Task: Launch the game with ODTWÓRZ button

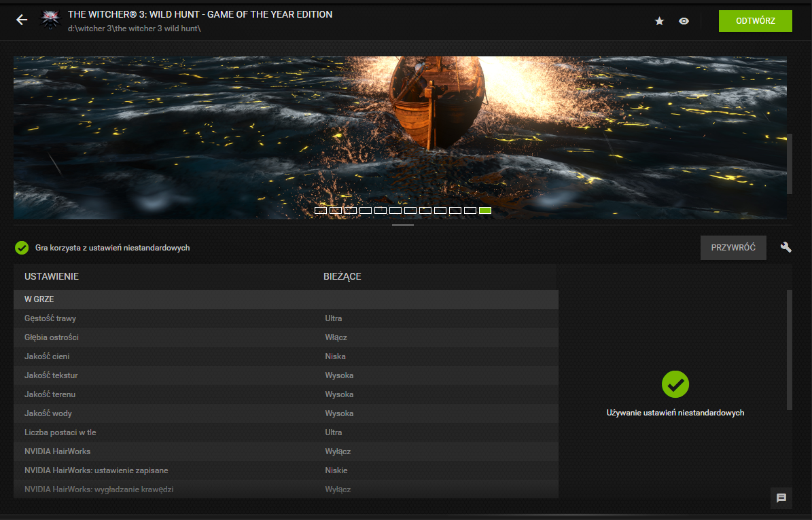Action: tap(755, 20)
